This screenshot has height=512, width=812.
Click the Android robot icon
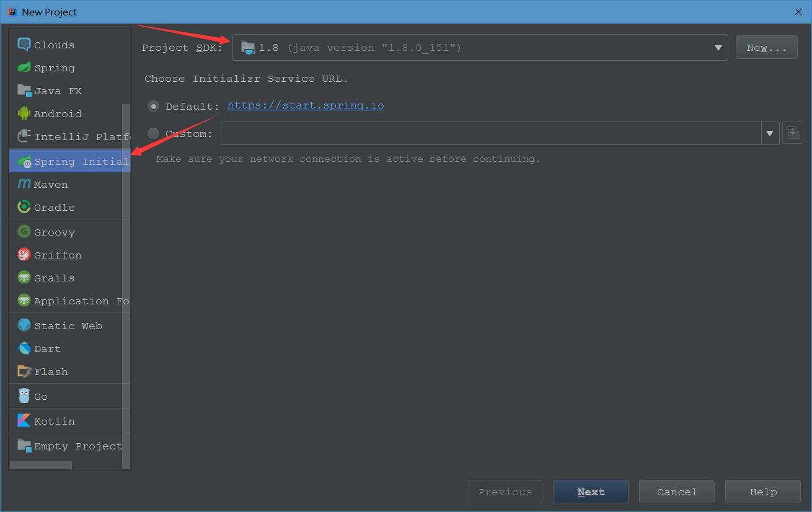click(24, 113)
